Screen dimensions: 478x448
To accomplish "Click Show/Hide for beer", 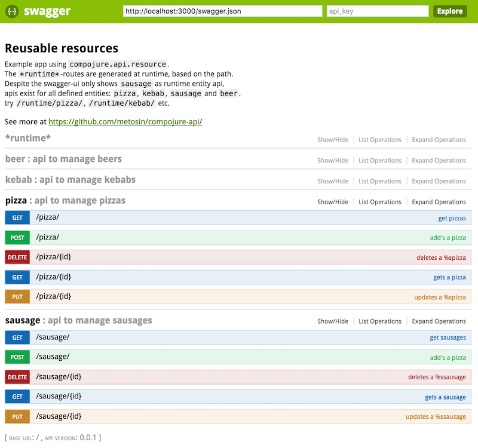I will click(333, 161).
